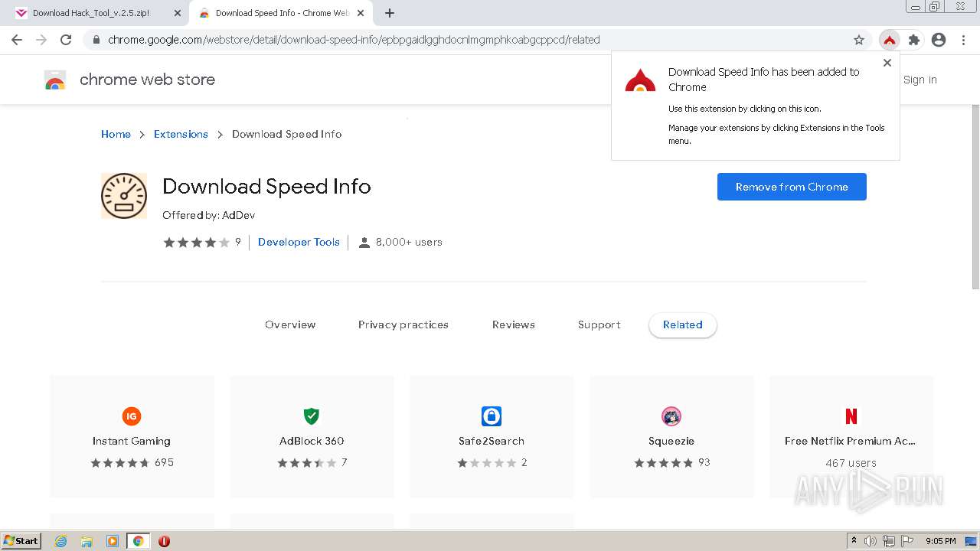Open the Developer Tools category link
Screen dimensions: 980x551
coord(299,242)
